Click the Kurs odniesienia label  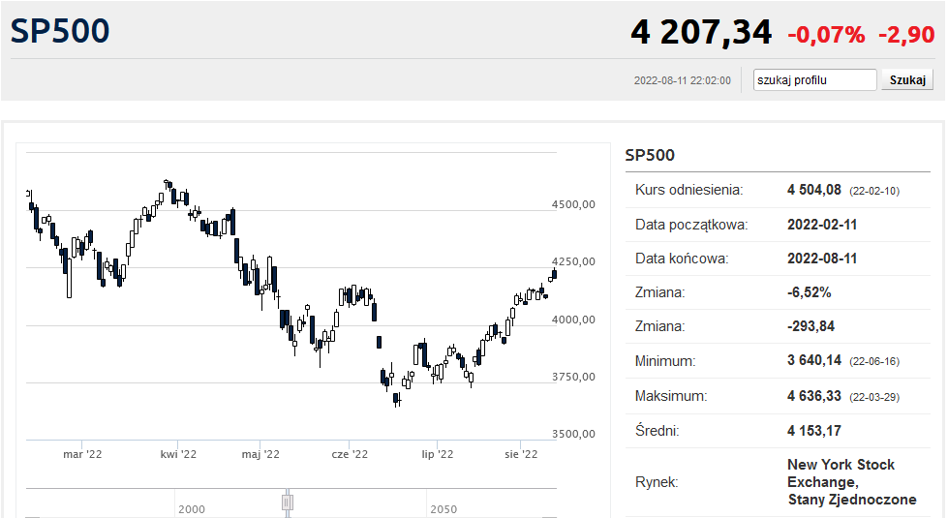[689, 190]
